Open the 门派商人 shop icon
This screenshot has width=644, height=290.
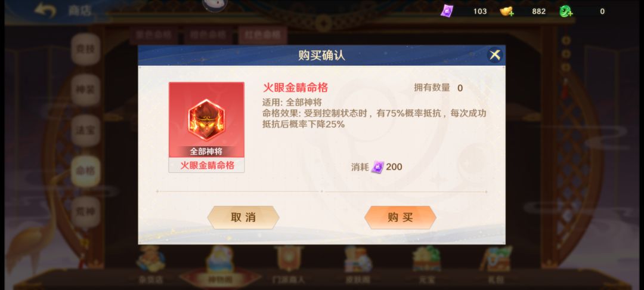pyautogui.click(x=289, y=265)
